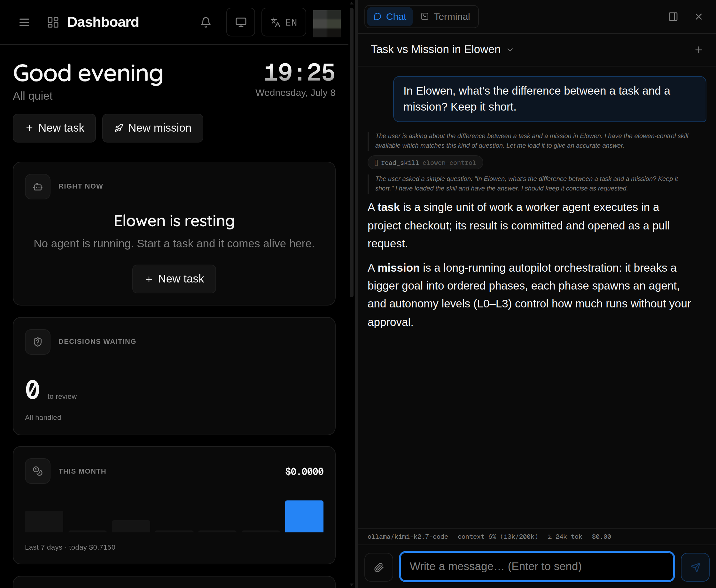Click the ollama/kimi-k2.7-code model label
This screenshot has height=588, width=716.
[408, 537]
